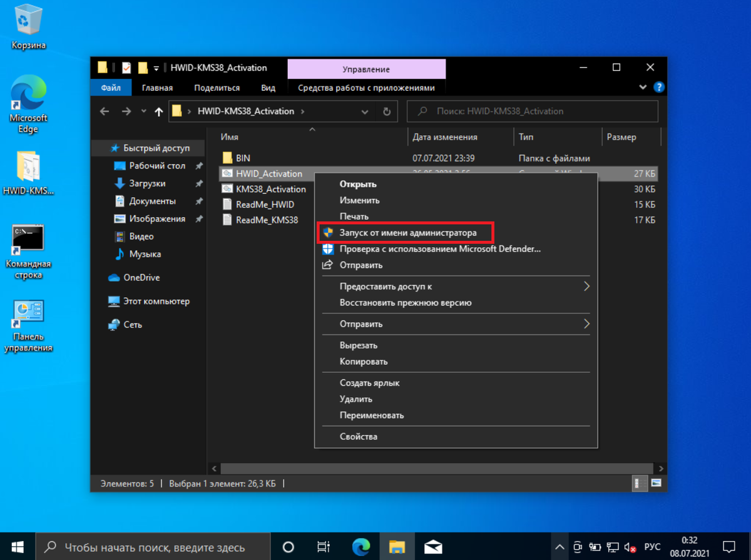The height and width of the screenshot is (560, 751).
Task: Click the Cortana circle on the taskbar
Action: (x=289, y=547)
